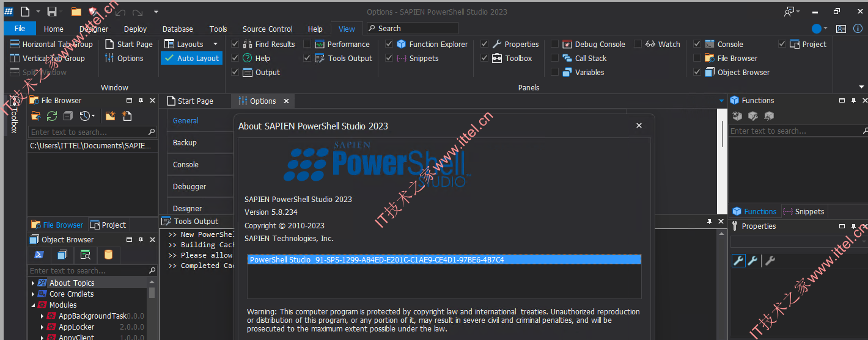The height and width of the screenshot is (340, 868).
Task: Toggle the Auto Layout button
Action: coord(192,58)
